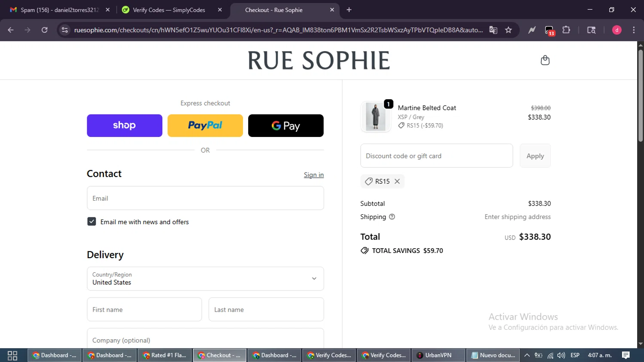The width and height of the screenshot is (644, 362).
Task: Open the clock showing 4:07 a. m.
Action: click(x=599, y=355)
